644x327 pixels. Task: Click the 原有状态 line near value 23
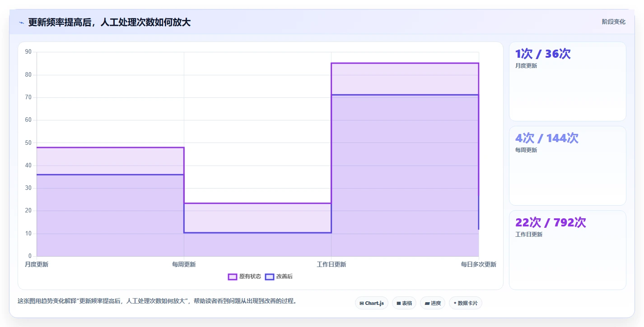[257, 203]
